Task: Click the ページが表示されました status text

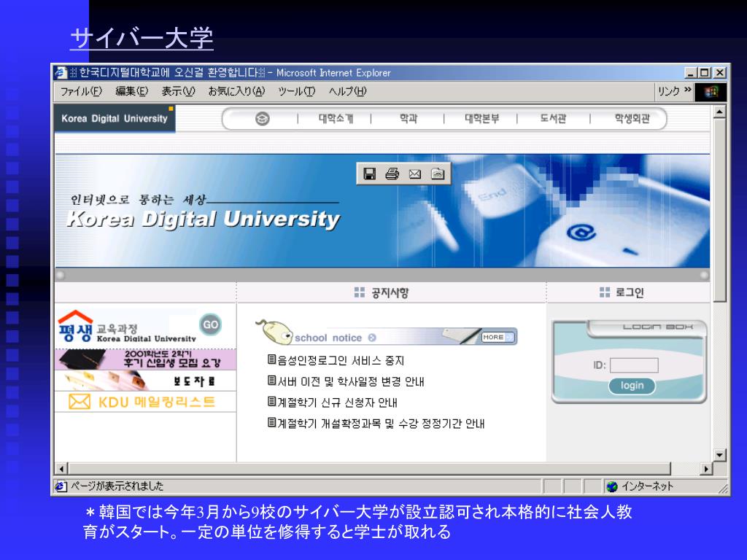Action: coord(117,486)
